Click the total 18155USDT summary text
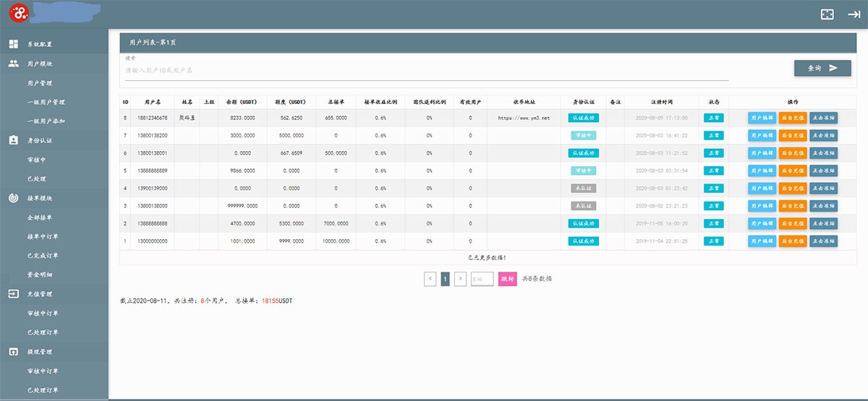The width and height of the screenshot is (868, 401). click(x=277, y=300)
